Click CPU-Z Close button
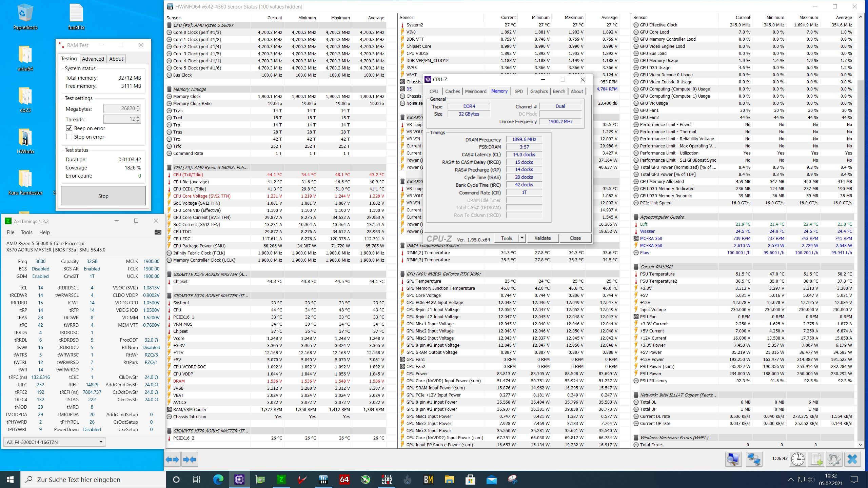868x488 pixels. tap(575, 238)
